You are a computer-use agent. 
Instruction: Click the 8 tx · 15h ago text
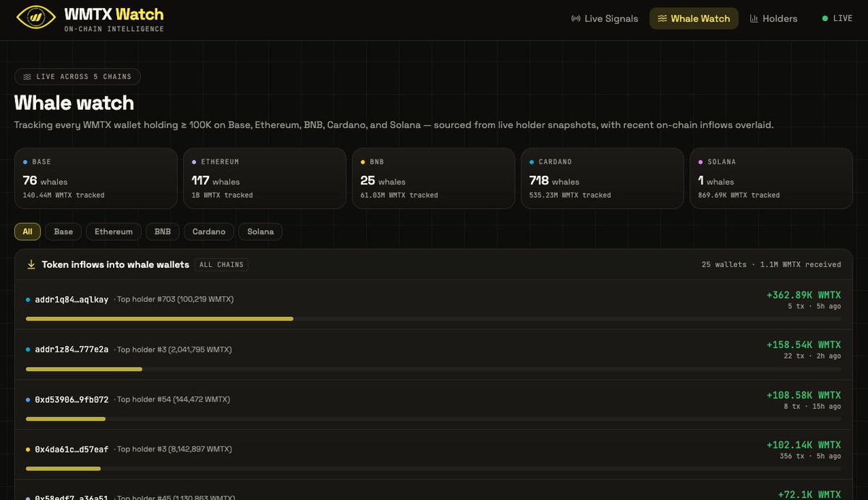click(x=812, y=406)
